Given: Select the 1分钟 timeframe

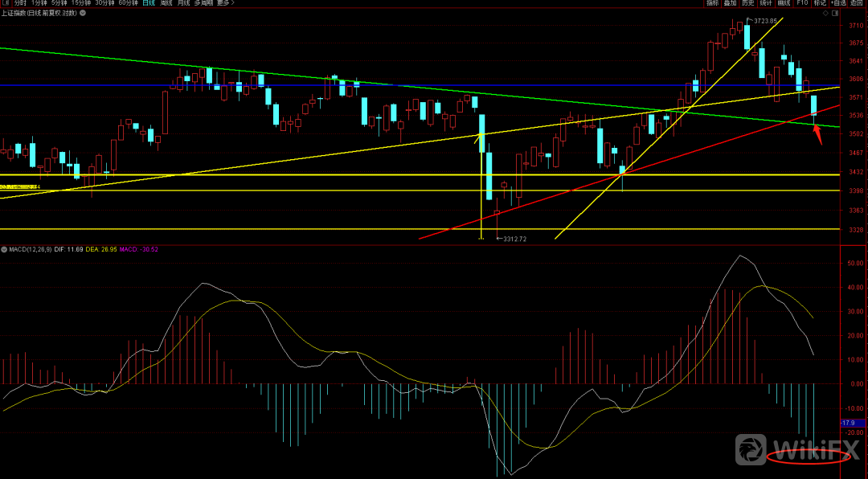Looking at the screenshot, I should point(40,3).
